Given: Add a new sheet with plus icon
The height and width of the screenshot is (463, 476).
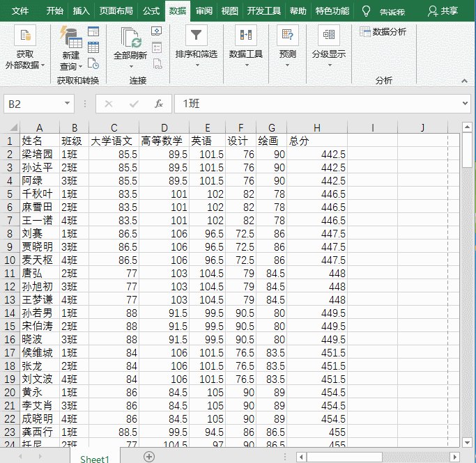Looking at the screenshot, I should [149, 456].
